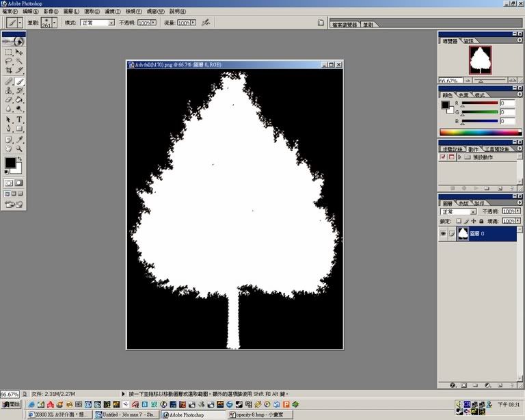
Task: Open the Edit menu
Action: 31,12
